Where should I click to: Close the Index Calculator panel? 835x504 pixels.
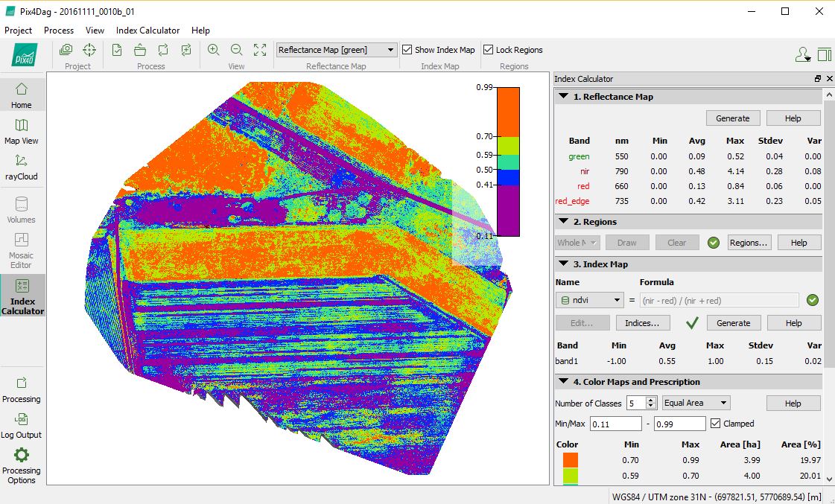(x=829, y=78)
